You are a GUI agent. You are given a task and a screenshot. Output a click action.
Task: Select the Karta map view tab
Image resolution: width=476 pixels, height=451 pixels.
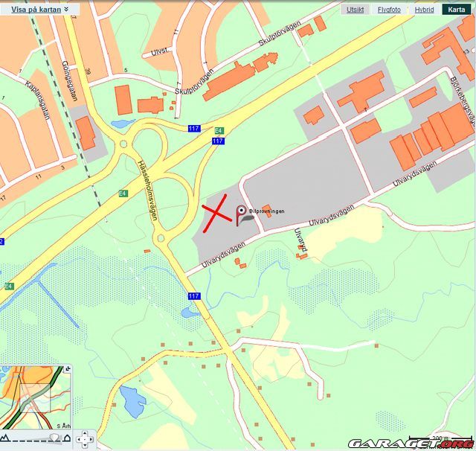[456, 10]
